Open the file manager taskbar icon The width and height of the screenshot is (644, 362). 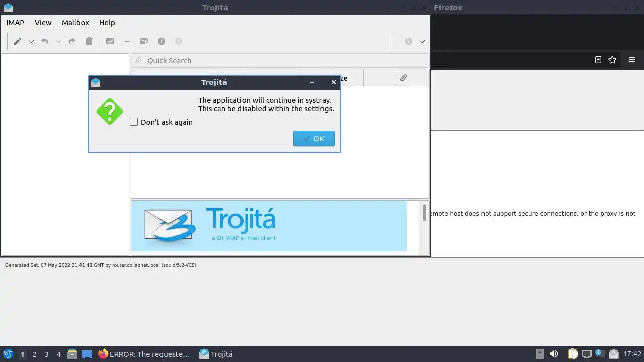(72, 354)
